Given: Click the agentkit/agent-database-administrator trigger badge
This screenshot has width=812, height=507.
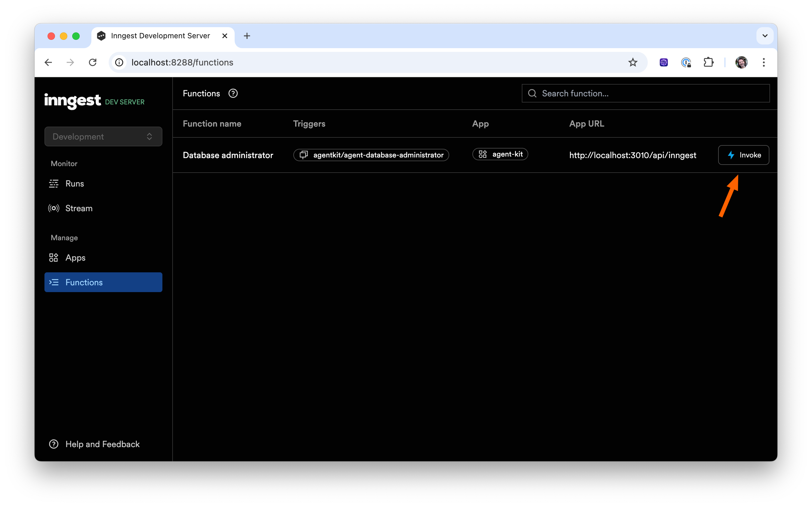Looking at the screenshot, I should (371, 155).
